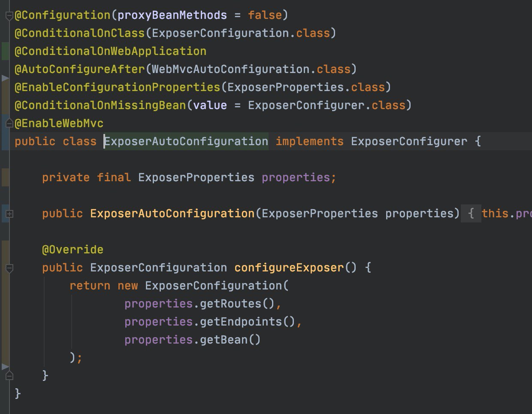The image size is (532, 414).
Task: Click fold end marker beside @EnableWebMvc
Action: click(9, 124)
